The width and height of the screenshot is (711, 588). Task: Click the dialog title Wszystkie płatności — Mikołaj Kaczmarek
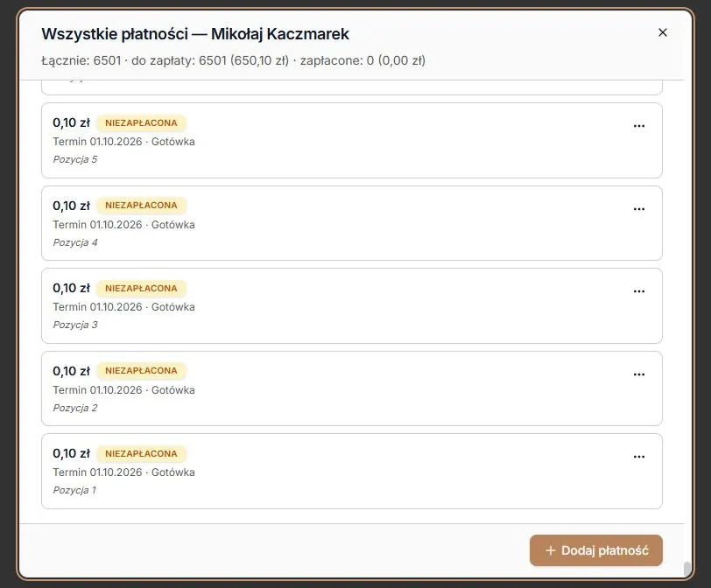click(195, 34)
